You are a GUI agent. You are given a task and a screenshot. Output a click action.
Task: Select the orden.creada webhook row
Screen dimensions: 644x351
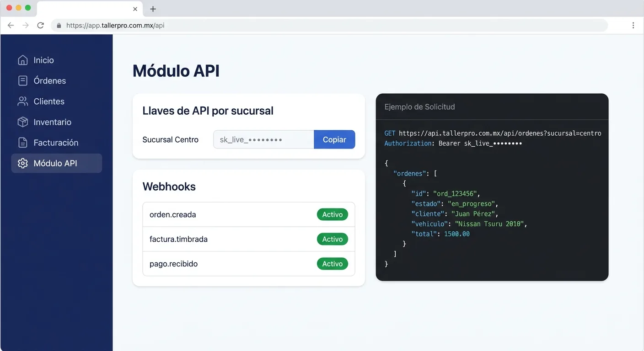point(249,214)
